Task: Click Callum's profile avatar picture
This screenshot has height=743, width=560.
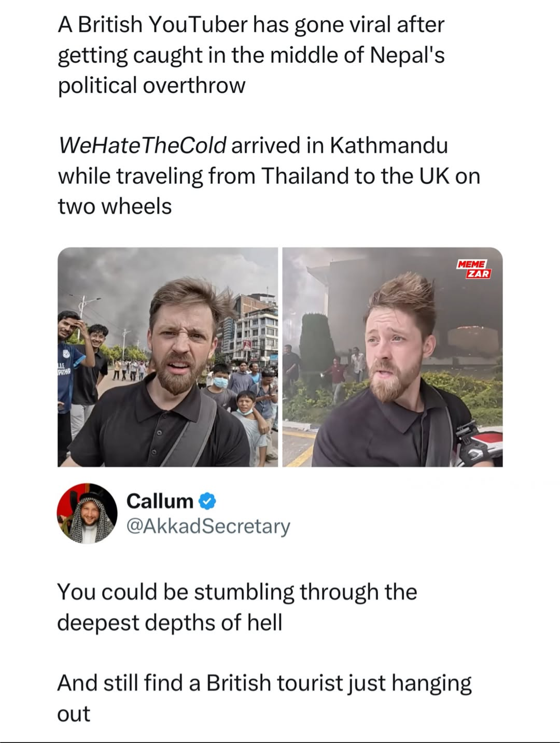Action: [x=87, y=513]
